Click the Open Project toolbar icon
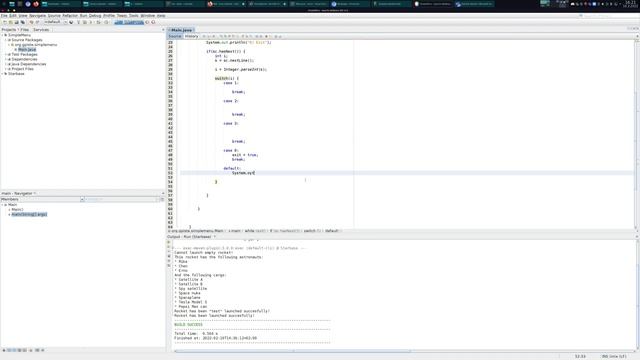This screenshot has height=360, width=640. [x=16, y=22]
